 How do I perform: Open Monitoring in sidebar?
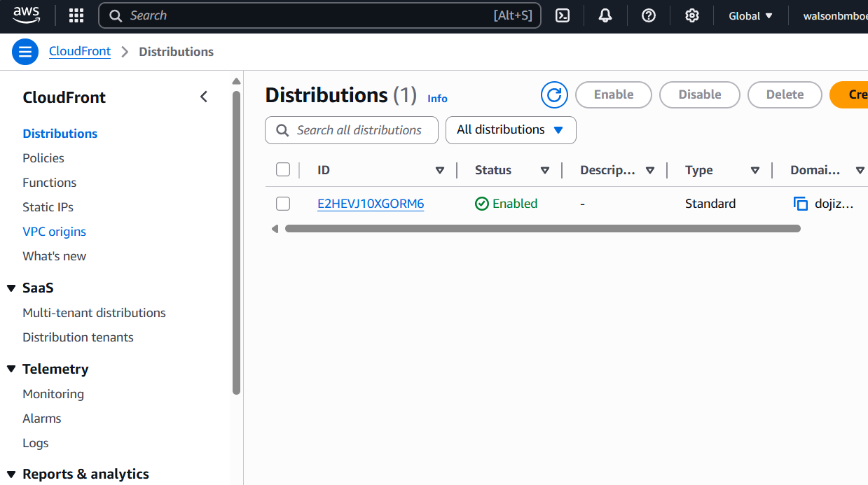tap(53, 394)
